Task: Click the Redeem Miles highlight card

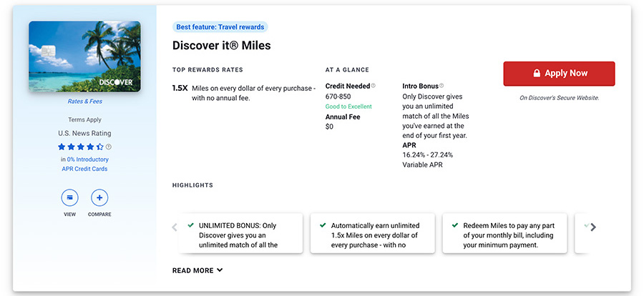Action: pos(504,233)
